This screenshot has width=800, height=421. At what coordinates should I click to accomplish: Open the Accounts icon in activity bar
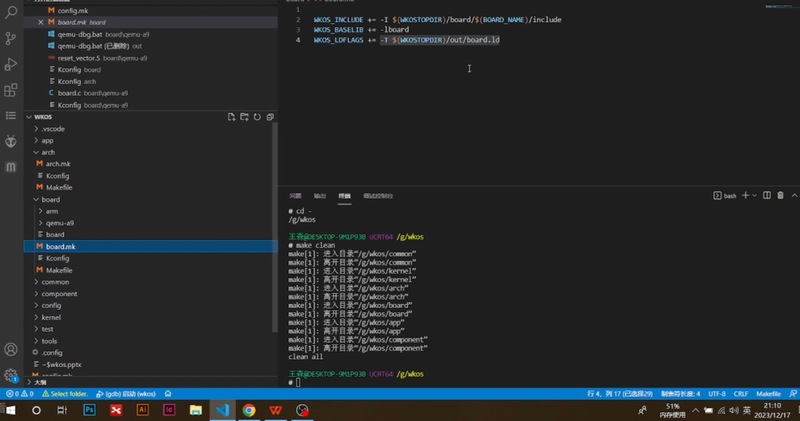pyautogui.click(x=11, y=350)
